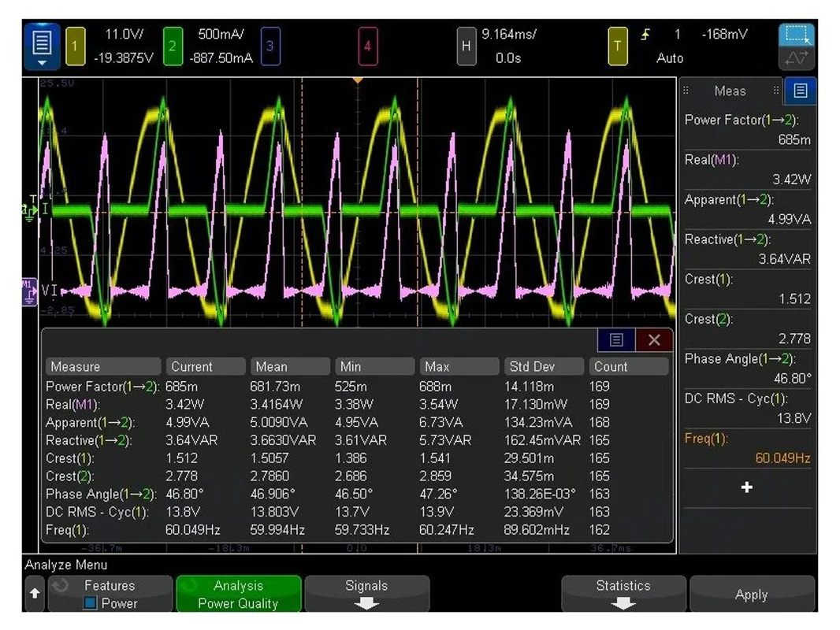Image resolution: width=840 pixels, height=630 pixels.
Task: Click the Min column header
Action: pyautogui.click(x=375, y=367)
